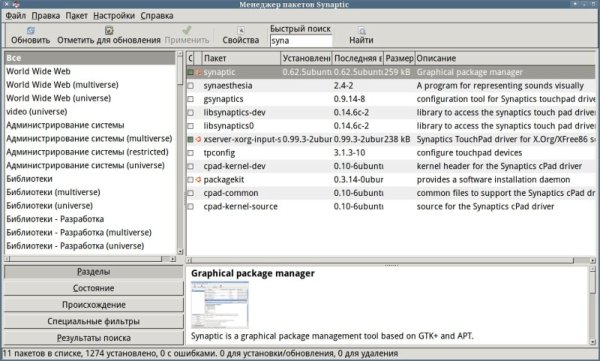Click the synaptic screenshot thumbnail
The image size is (600, 361).
click(x=220, y=305)
